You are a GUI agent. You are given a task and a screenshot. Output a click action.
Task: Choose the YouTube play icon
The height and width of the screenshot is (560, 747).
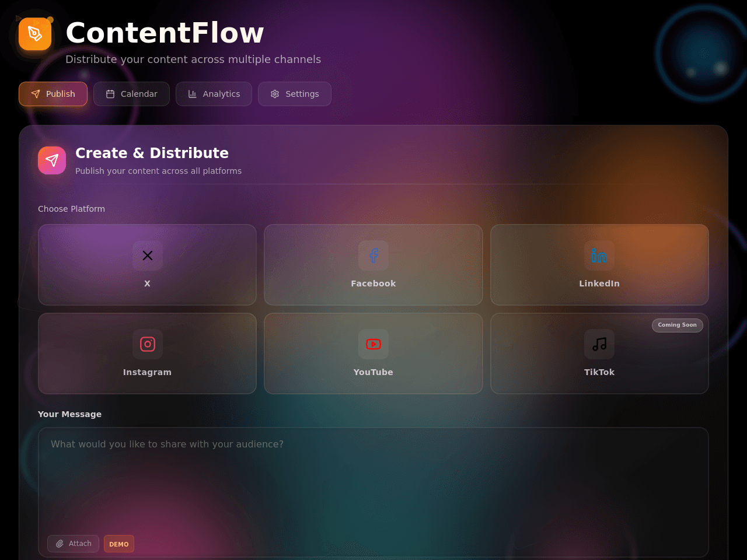point(373,344)
